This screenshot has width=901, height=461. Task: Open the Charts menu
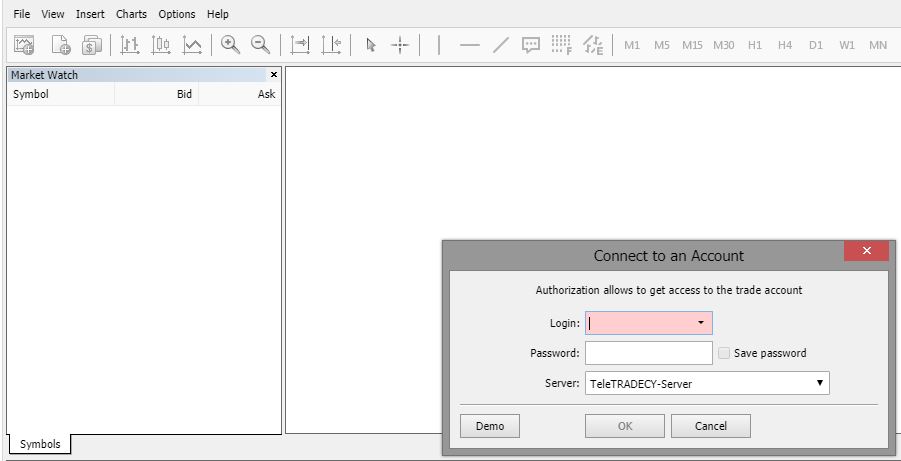coord(132,14)
